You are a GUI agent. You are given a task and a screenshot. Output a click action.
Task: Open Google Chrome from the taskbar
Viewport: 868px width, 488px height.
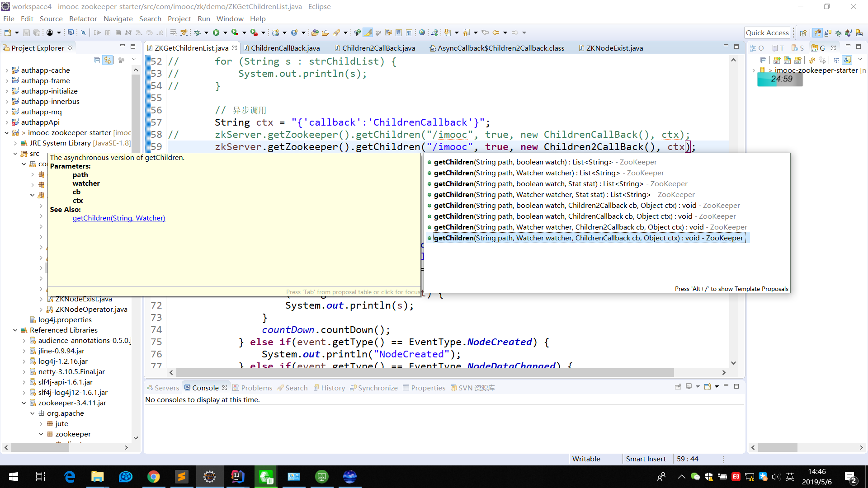click(153, 477)
